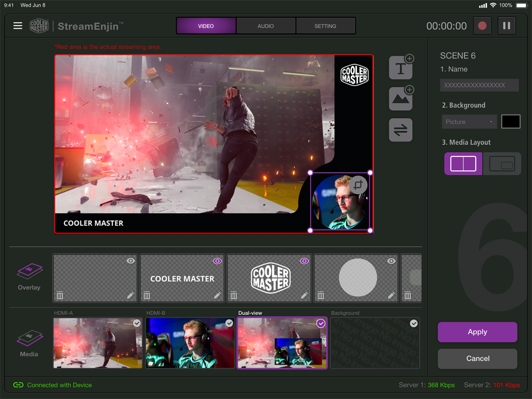Click the Cooler Master logo in preview
The height and width of the screenshot is (399, 532).
[354, 74]
